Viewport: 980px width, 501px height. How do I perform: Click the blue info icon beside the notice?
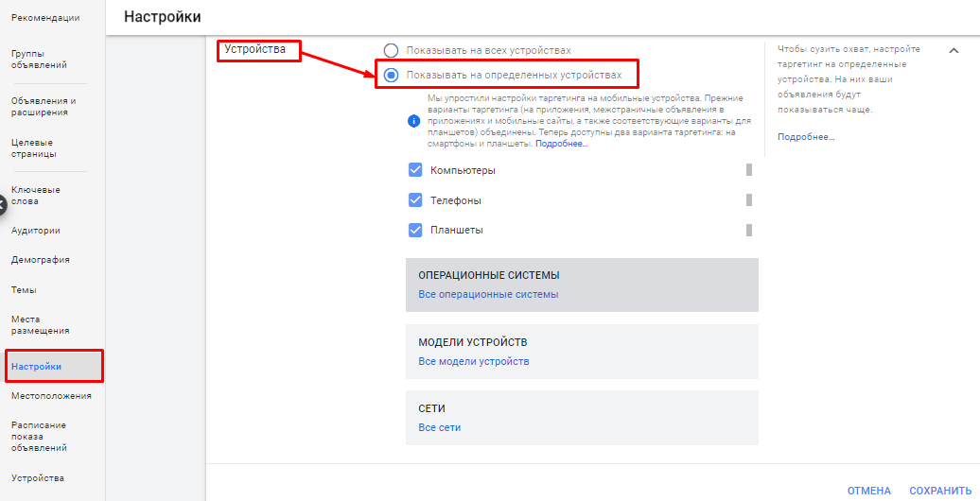[413, 121]
